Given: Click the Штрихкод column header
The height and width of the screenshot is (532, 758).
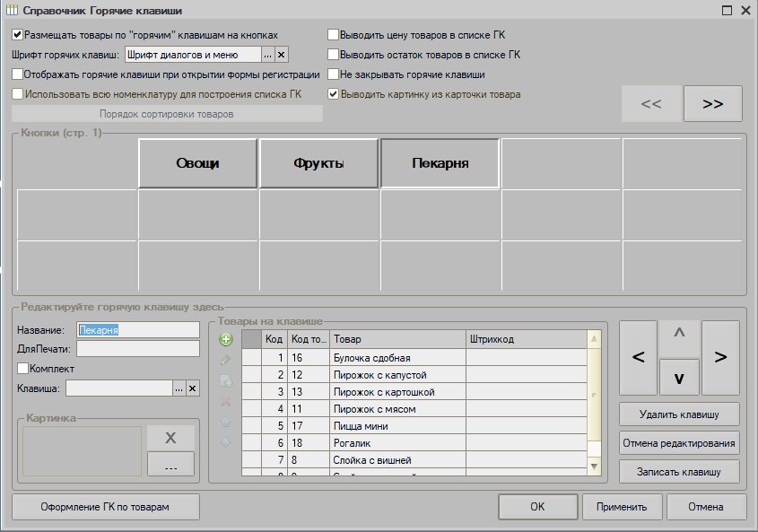Looking at the screenshot, I should (x=527, y=339).
